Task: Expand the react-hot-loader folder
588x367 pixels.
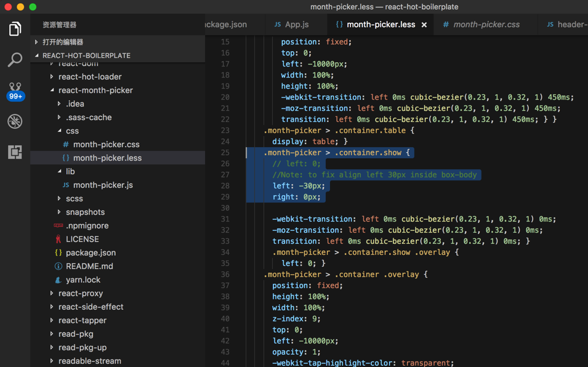Action: (89, 76)
